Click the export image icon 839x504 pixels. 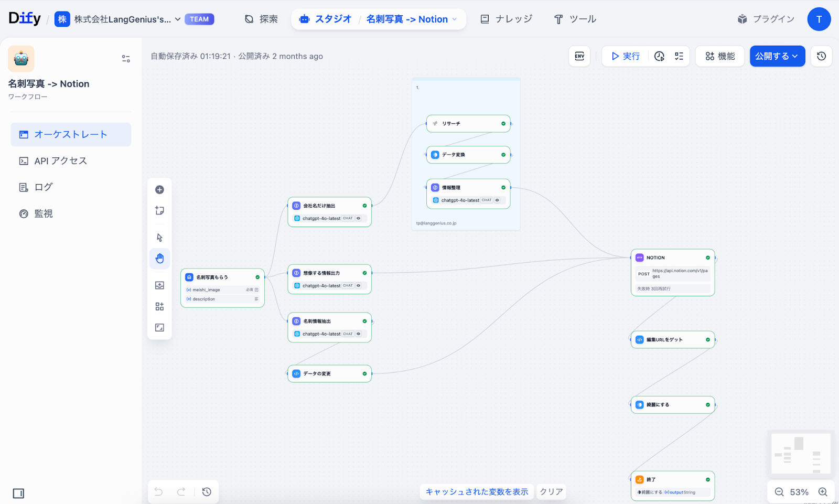[160, 285]
